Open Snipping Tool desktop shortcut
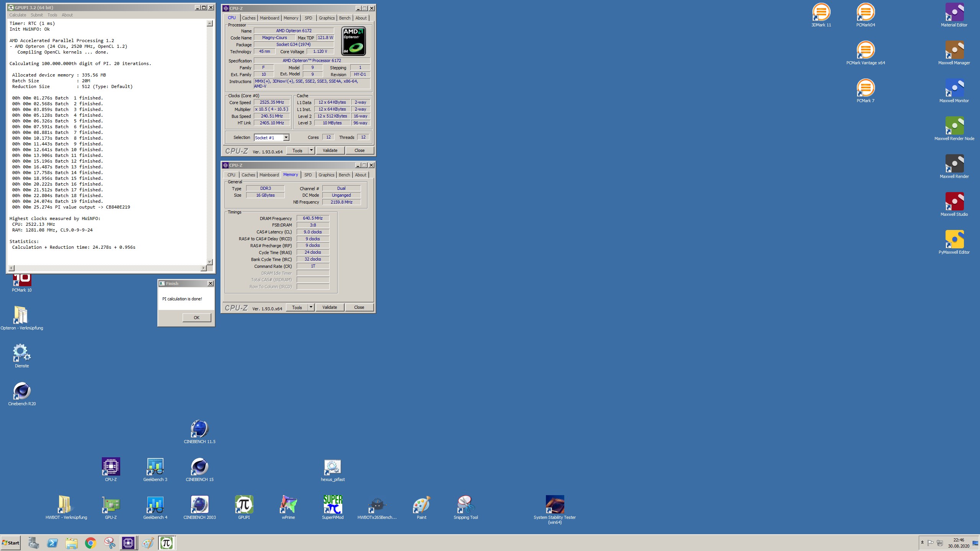 point(466,507)
